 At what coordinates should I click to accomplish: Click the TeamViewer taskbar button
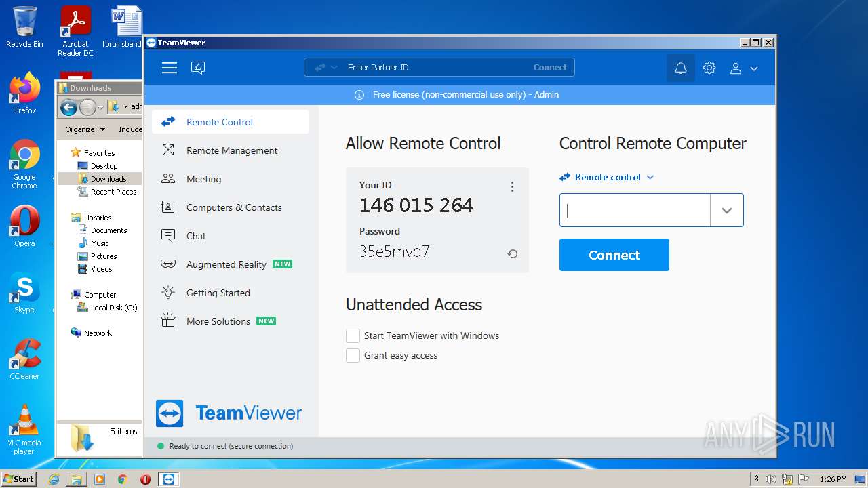(x=168, y=479)
